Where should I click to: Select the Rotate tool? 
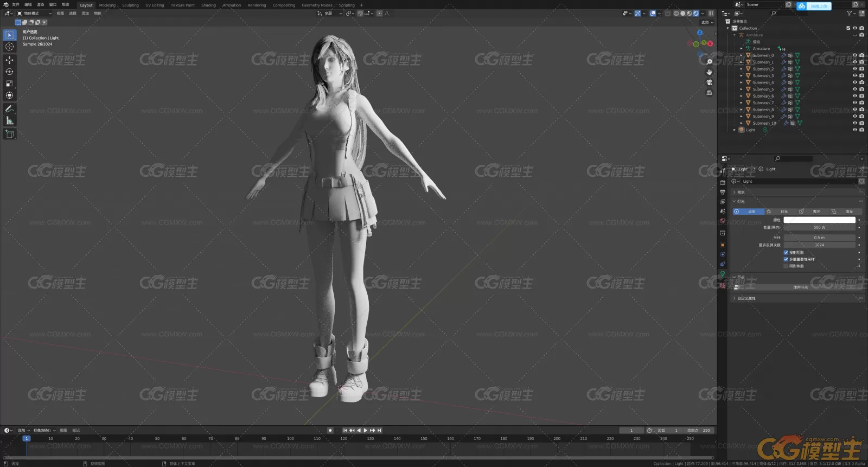point(9,72)
